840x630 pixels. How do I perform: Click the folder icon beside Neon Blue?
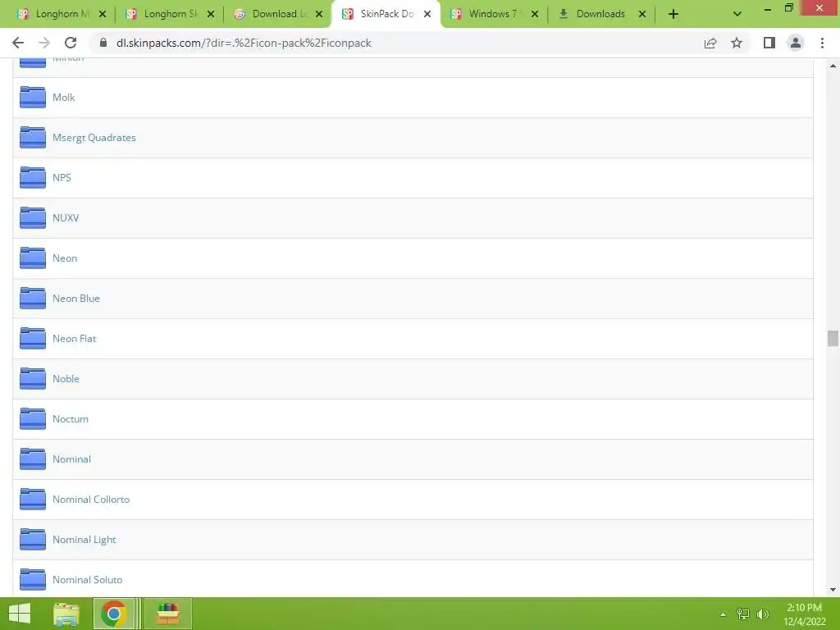[33, 299]
